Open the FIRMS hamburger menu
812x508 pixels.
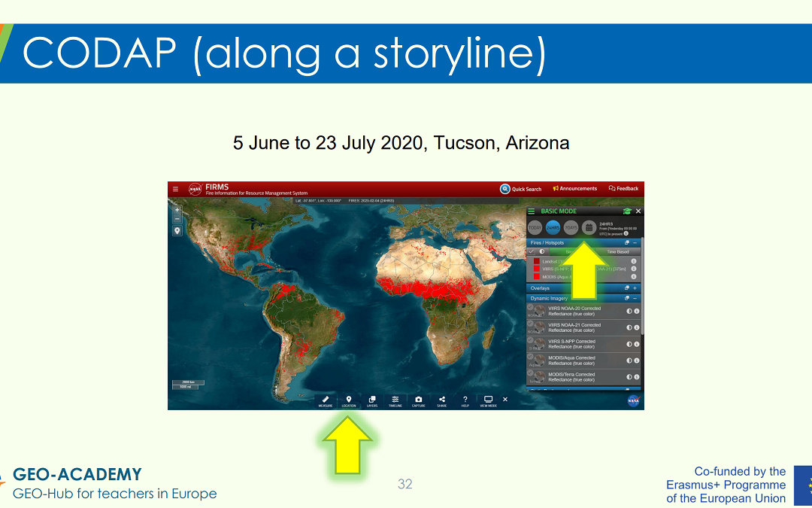tap(176, 190)
